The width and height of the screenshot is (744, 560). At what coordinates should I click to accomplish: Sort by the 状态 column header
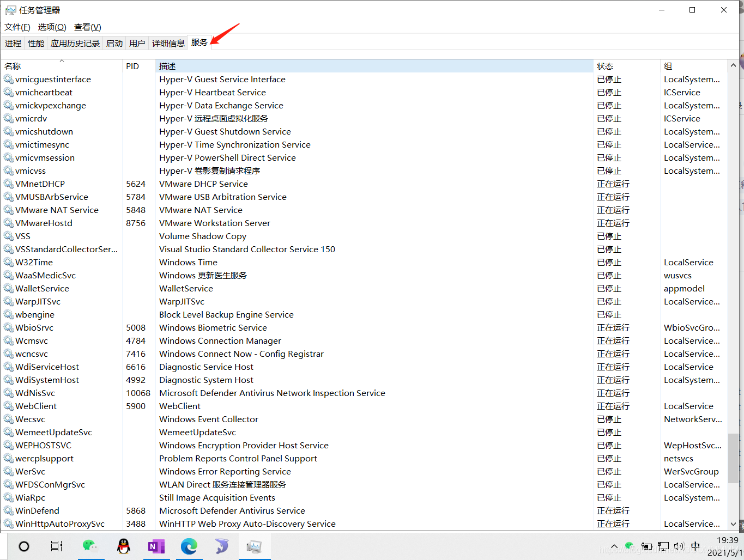[x=627, y=66]
